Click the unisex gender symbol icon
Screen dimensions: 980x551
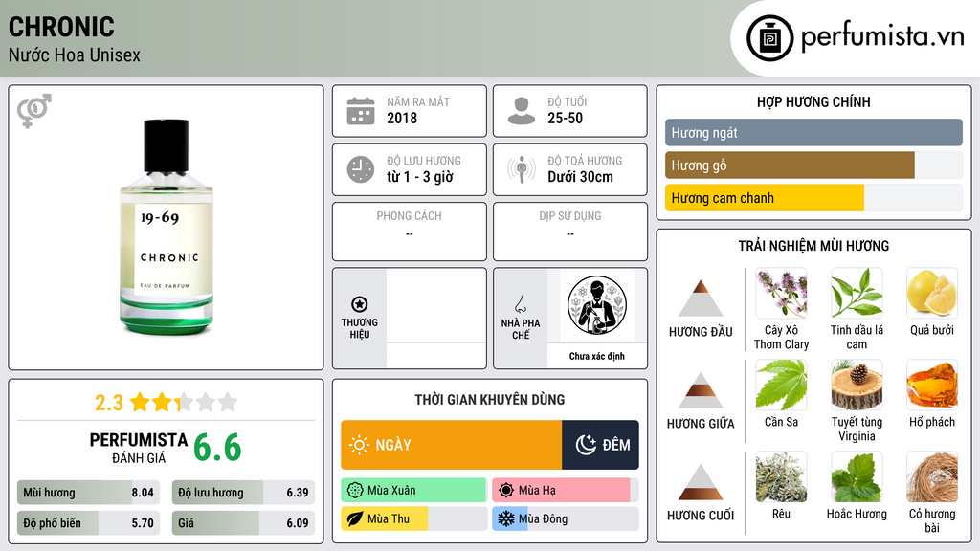click(34, 111)
